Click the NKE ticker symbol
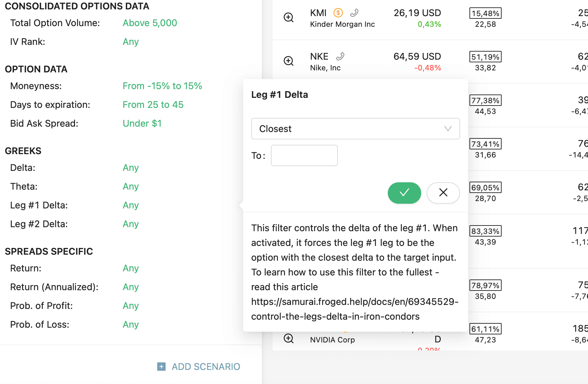The image size is (588, 384). (x=319, y=56)
